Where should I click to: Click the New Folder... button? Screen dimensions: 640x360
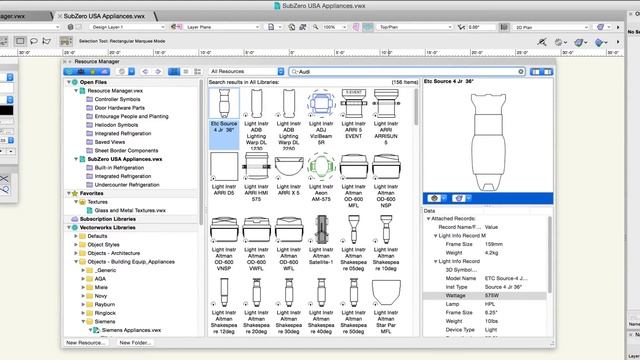(x=135, y=343)
